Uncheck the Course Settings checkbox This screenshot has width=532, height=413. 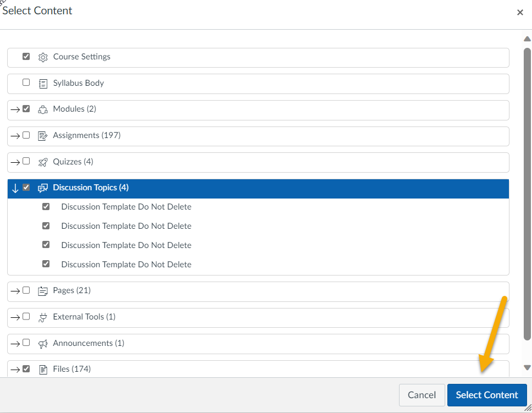coord(26,57)
